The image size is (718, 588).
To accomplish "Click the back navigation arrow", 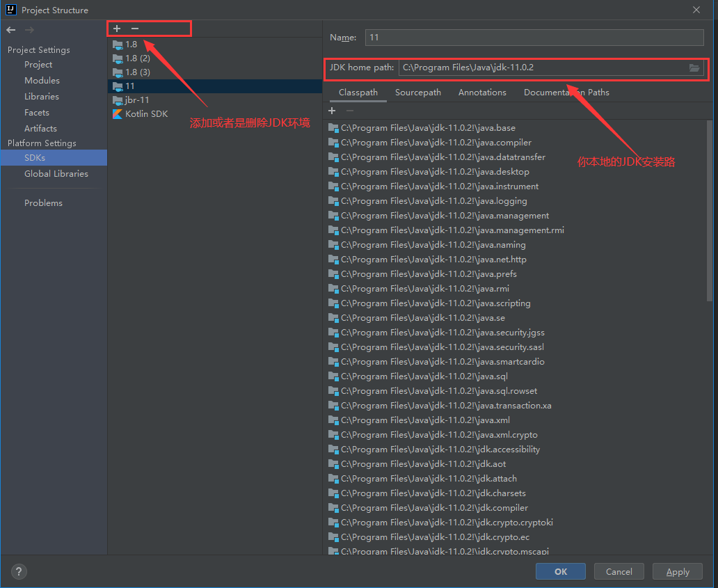I will [x=11, y=30].
